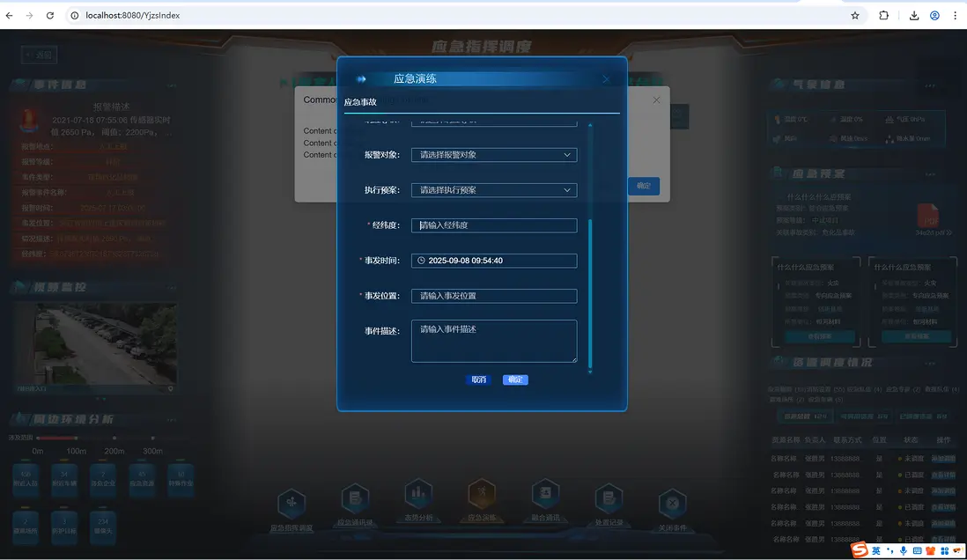Expand the 应急预案 panel ellipsis menu
This screenshot has width=967, height=560.
coord(929,174)
